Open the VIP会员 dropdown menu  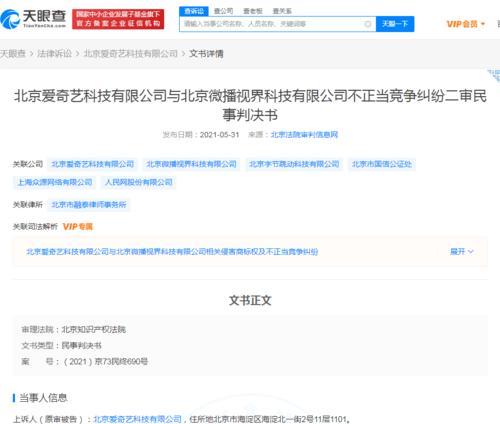tap(466, 24)
